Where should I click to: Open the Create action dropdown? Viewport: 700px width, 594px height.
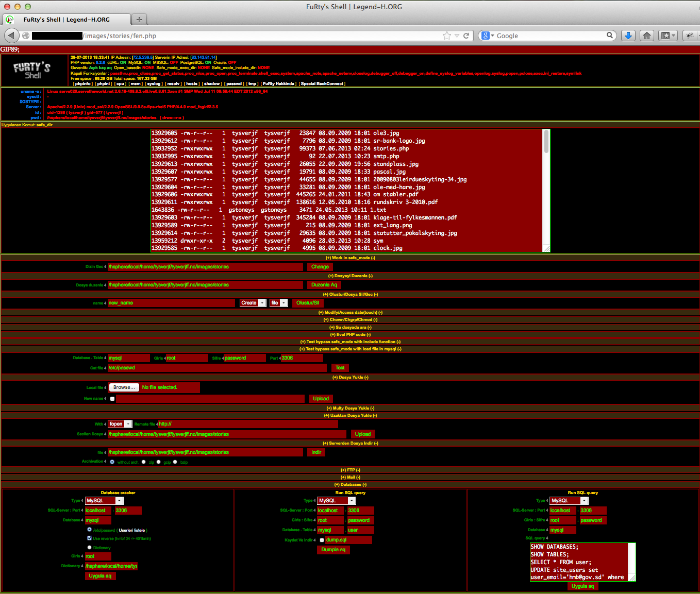(253, 303)
